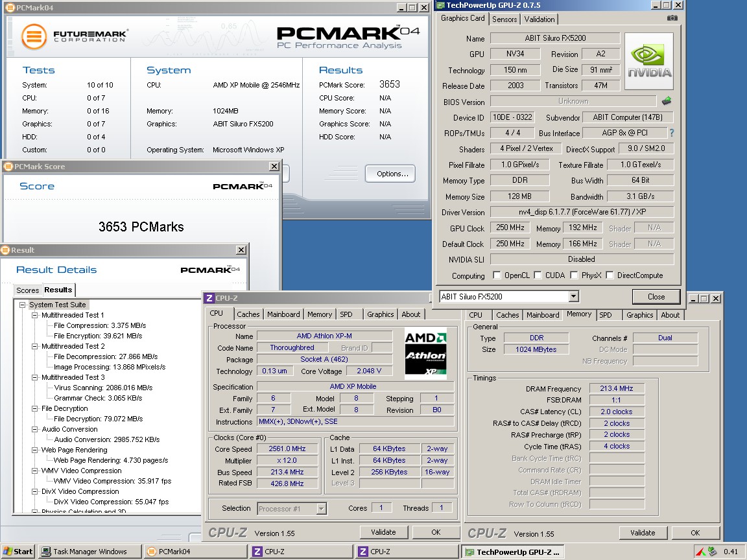Click the BIOS save chip icon in GPU-Z
747x560 pixels.
click(x=667, y=101)
